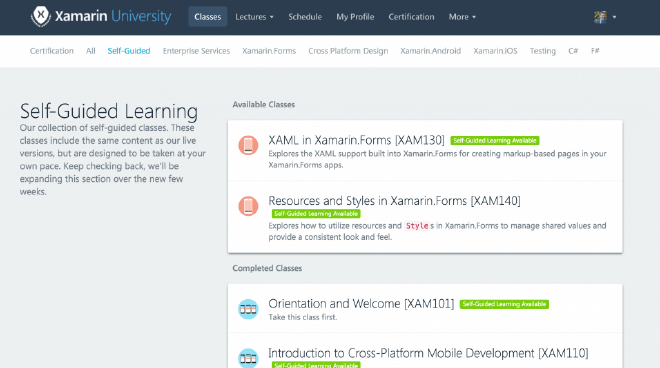660x368 pixels.
Task: Open the Certification item in top navigation
Action: 411,17
